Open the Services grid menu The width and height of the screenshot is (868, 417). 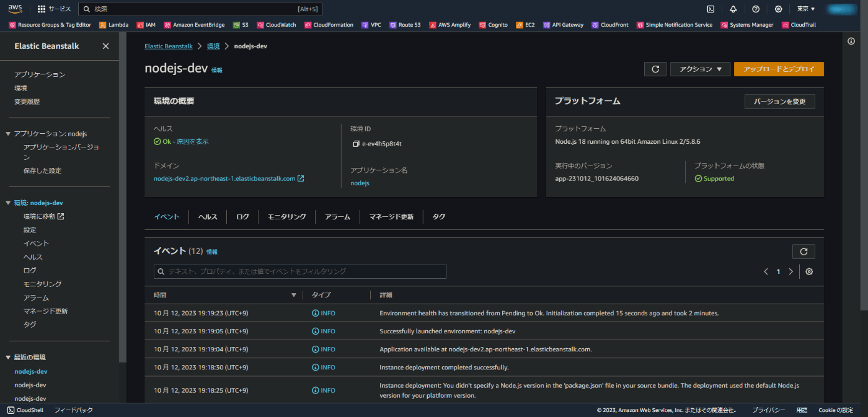pyautogui.click(x=54, y=9)
